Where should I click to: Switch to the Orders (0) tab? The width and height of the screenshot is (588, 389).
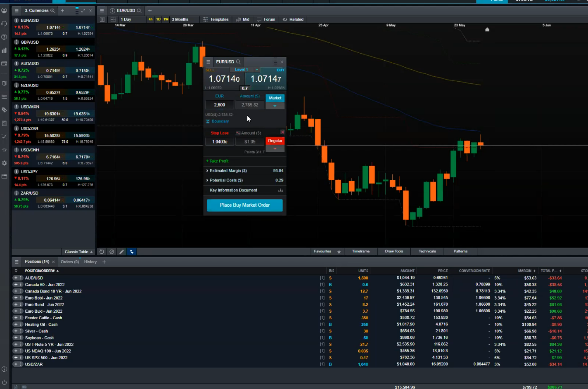pos(70,262)
